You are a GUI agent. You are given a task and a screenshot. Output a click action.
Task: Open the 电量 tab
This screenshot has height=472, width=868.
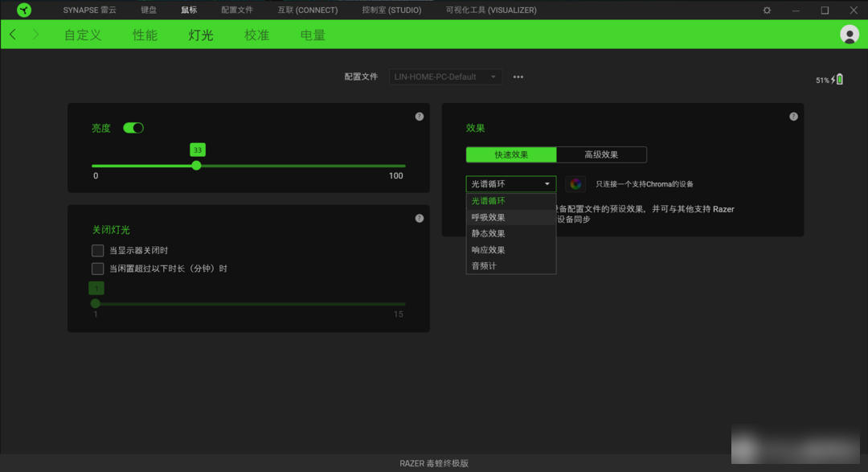coord(313,35)
